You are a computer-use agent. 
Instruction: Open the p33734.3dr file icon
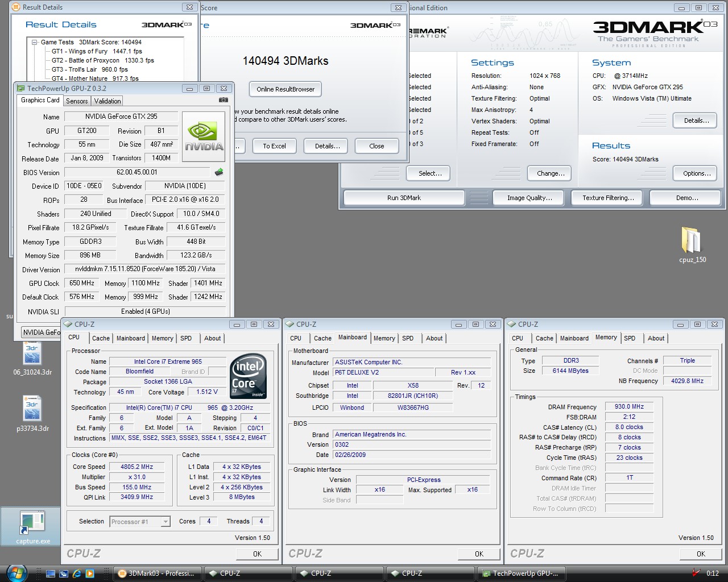pos(32,414)
